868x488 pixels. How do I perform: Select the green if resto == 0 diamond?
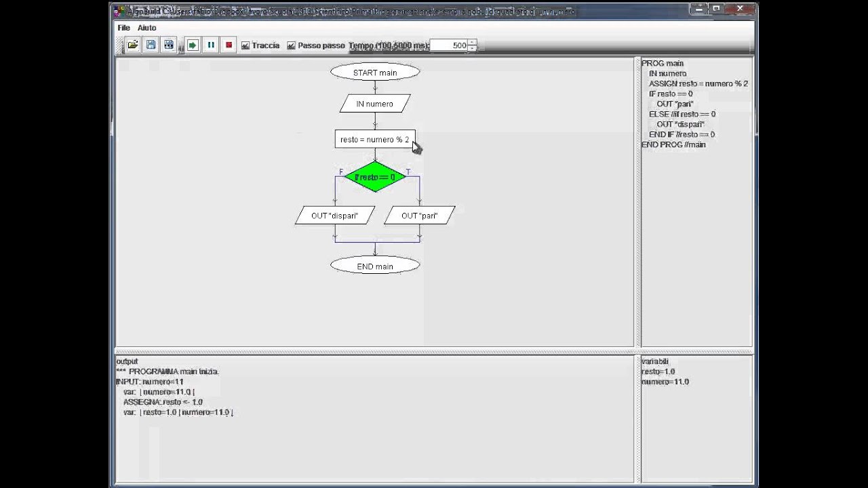[x=375, y=177]
